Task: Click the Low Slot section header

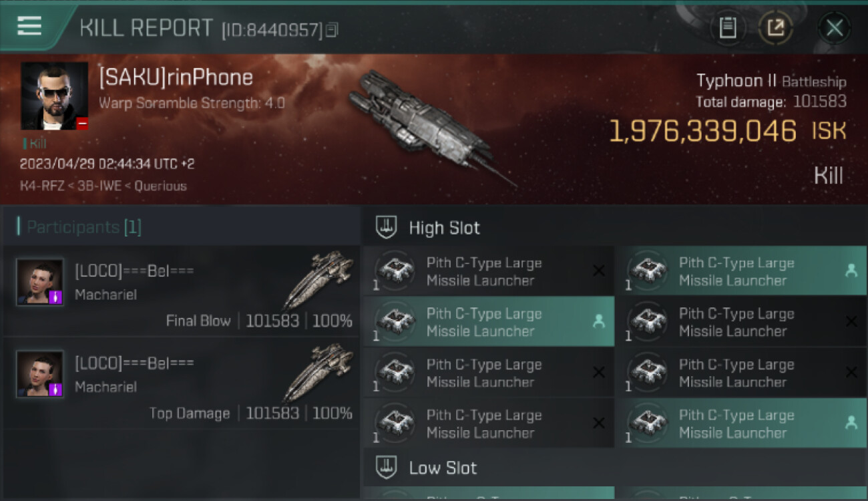Action: click(x=443, y=468)
